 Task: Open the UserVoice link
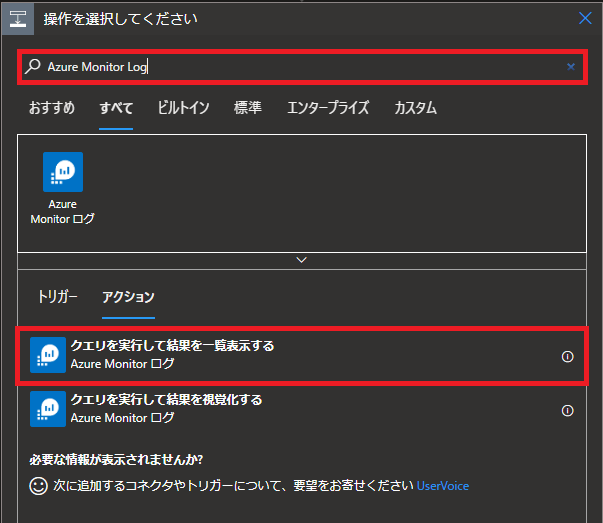pos(443,486)
